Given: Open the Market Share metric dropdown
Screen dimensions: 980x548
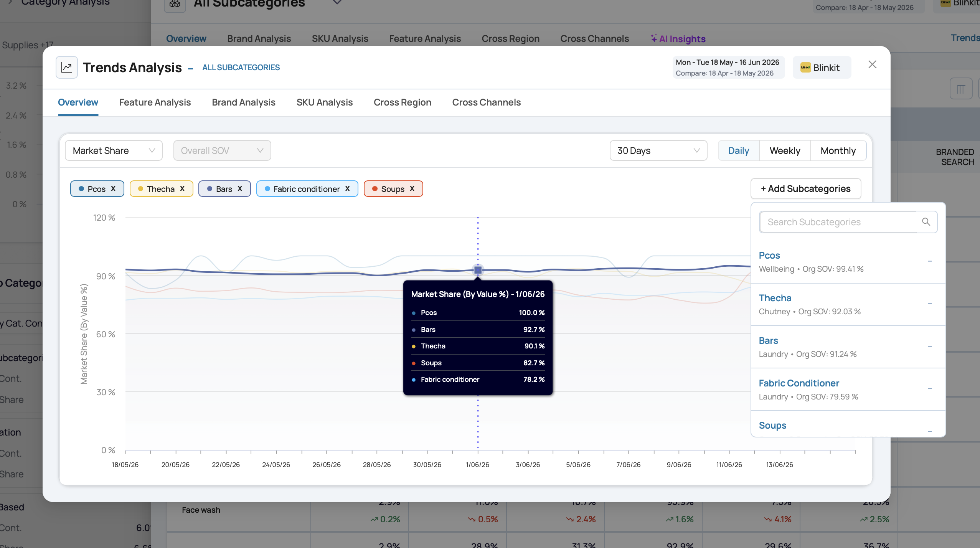Looking at the screenshot, I should coord(114,150).
